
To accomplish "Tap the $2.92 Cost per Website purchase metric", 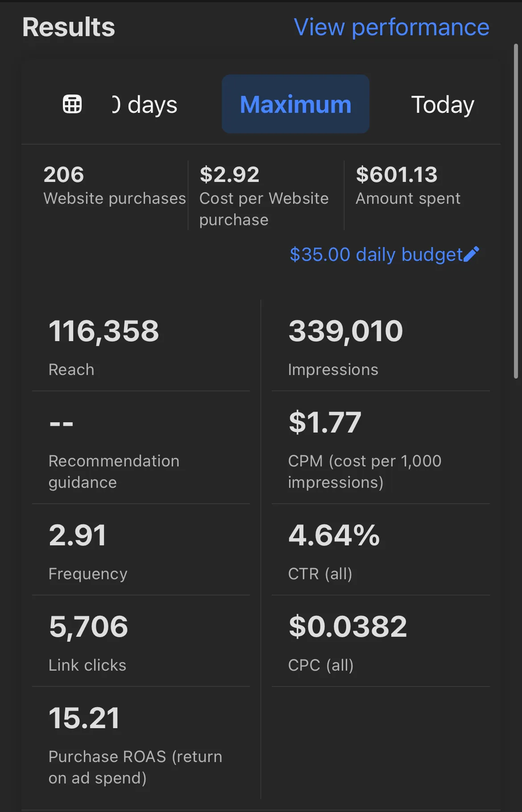I will coord(264,195).
